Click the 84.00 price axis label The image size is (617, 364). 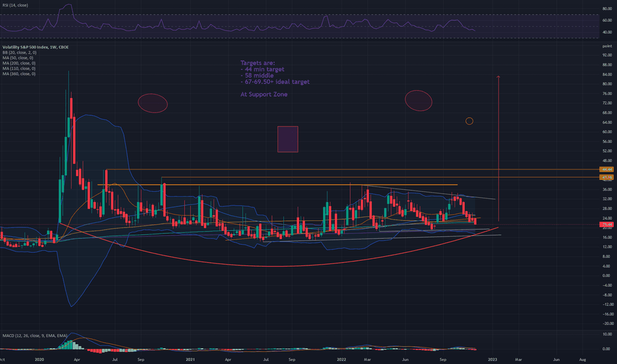tap(607, 74)
